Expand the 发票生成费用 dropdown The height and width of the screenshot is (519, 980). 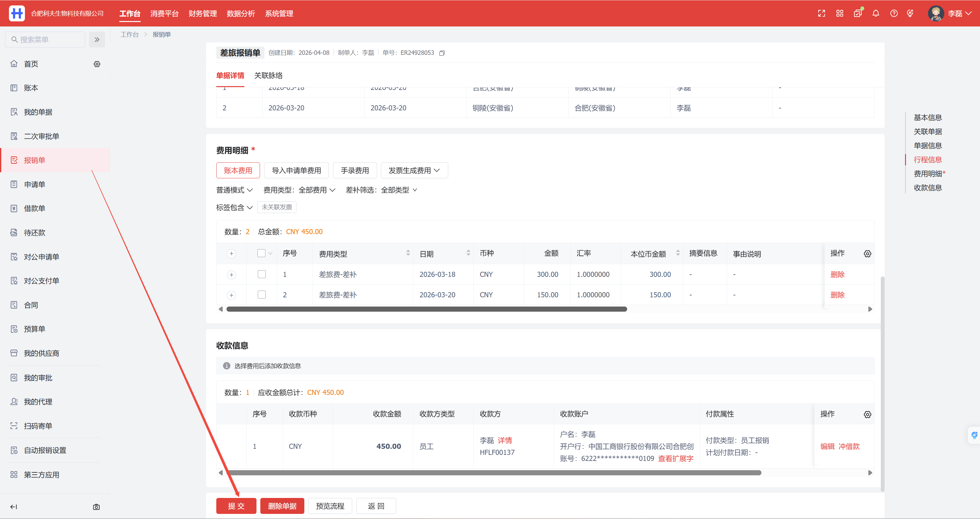pyautogui.click(x=414, y=170)
